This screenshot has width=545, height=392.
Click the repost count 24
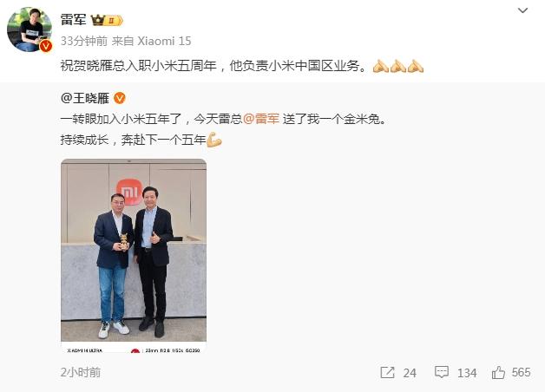pos(410,373)
